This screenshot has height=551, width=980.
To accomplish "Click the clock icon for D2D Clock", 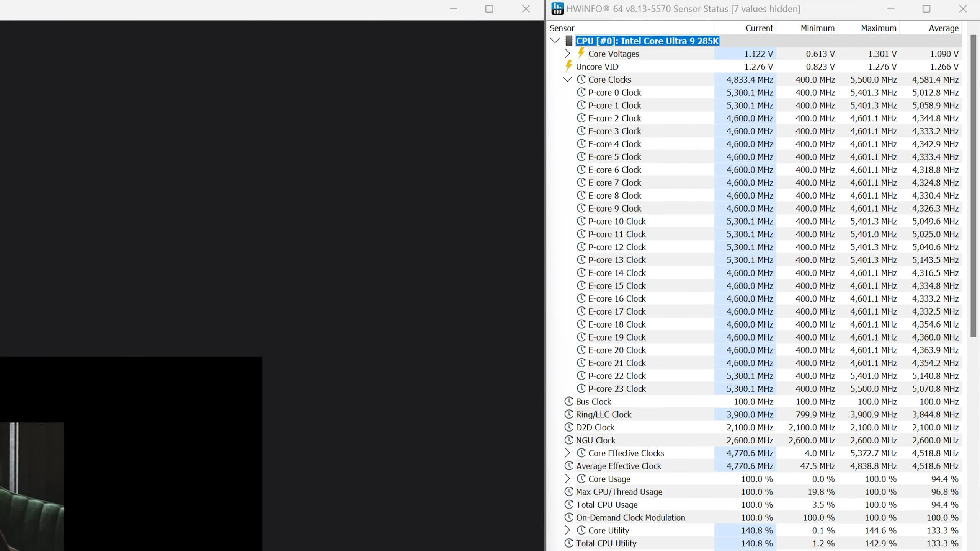I will pos(569,427).
